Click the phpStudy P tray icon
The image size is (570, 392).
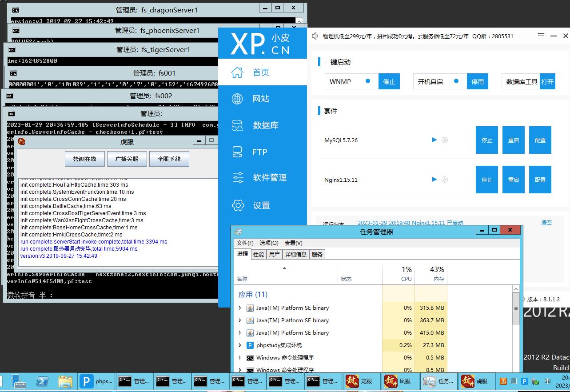click(x=525, y=381)
